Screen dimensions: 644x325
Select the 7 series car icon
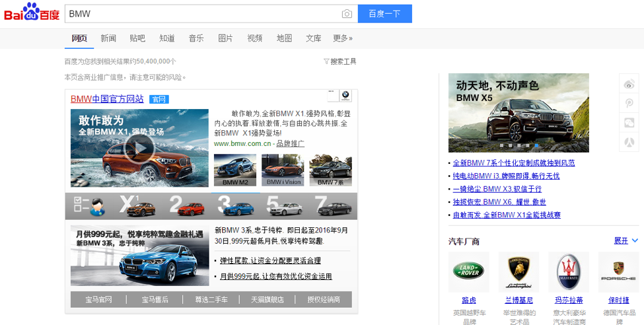[334, 206]
